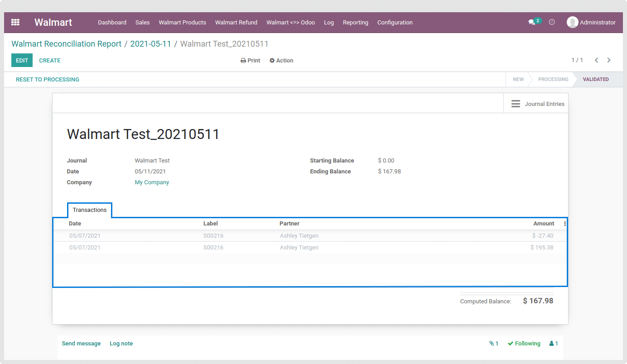Open the Walmart <=> Odoo menu
Viewport: 627px width, 364px height.
pos(290,22)
